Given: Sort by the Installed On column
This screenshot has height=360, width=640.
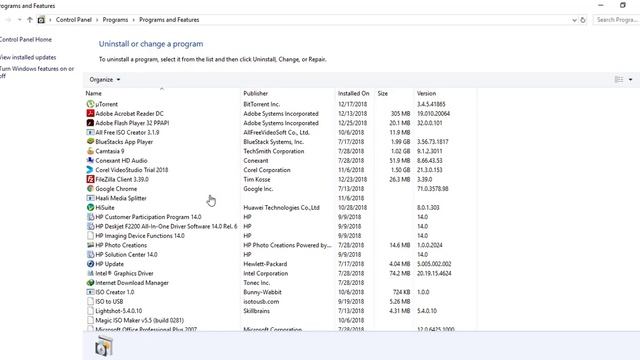Looking at the screenshot, I should tap(354, 93).
